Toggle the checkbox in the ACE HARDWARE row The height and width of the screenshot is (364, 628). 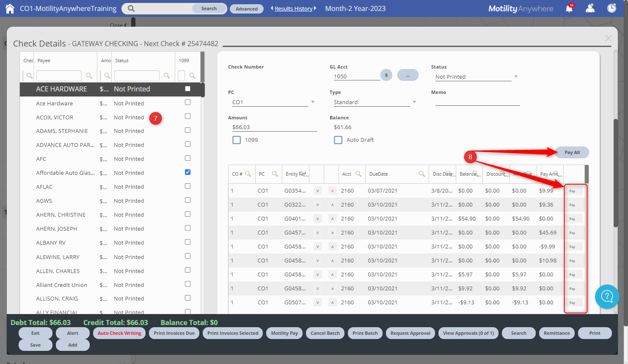point(187,89)
